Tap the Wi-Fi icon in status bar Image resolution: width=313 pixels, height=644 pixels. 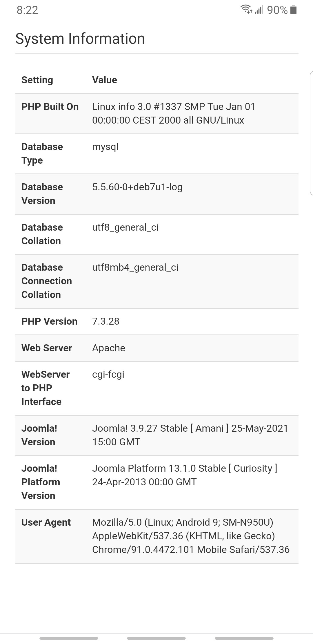coord(246,10)
